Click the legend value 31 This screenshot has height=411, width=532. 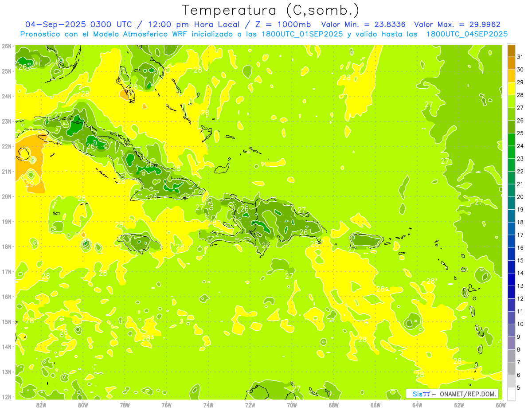coord(520,56)
